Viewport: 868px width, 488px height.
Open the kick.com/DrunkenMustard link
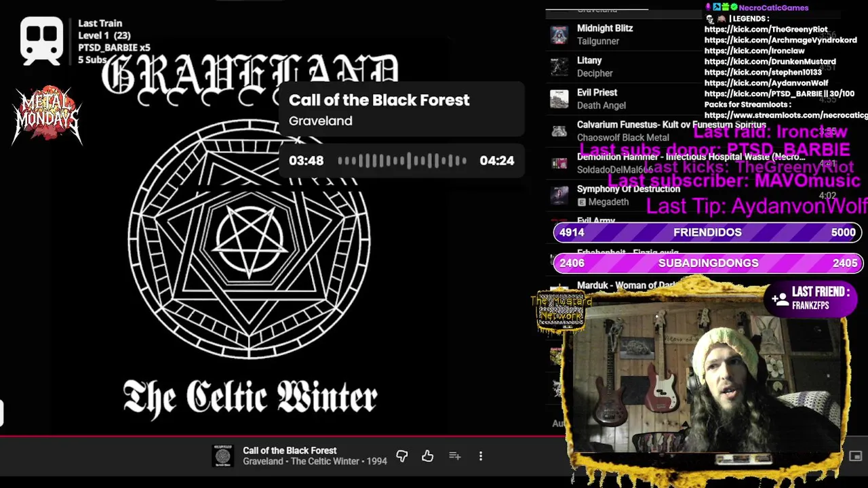click(770, 62)
